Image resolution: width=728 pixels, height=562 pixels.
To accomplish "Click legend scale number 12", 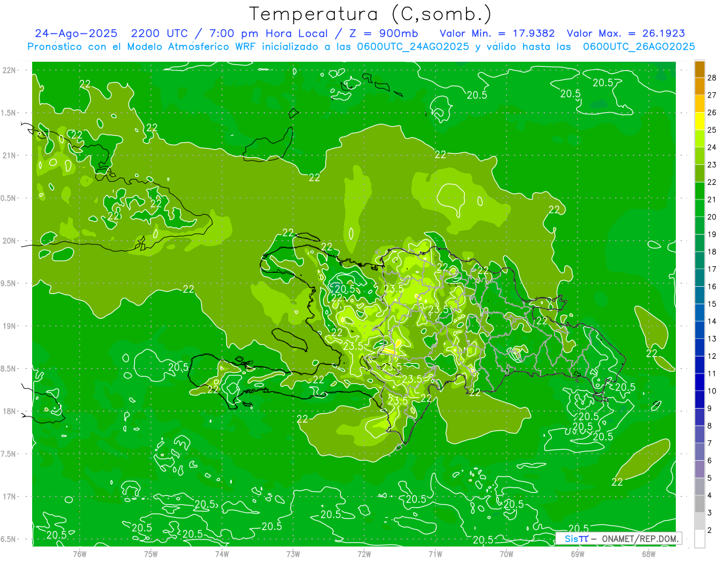I will [712, 356].
